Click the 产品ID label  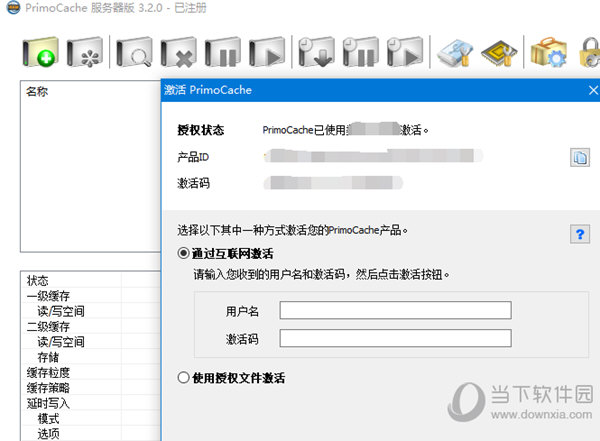click(193, 157)
